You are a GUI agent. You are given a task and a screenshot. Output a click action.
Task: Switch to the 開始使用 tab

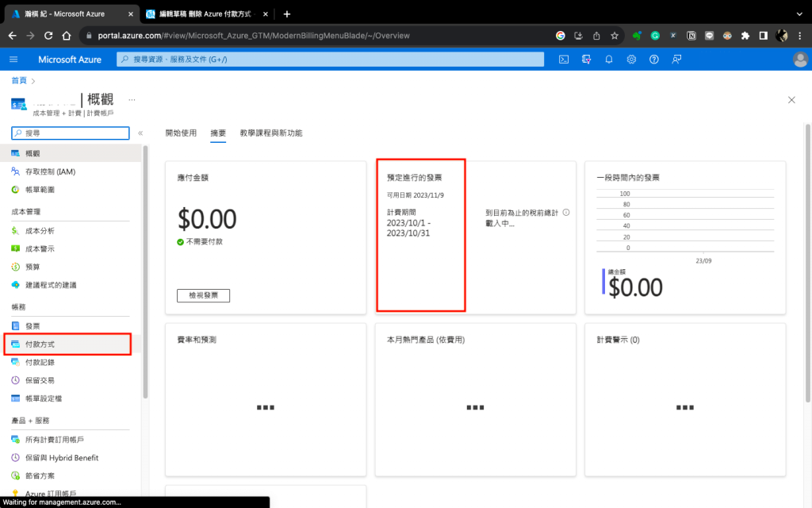(182, 133)
